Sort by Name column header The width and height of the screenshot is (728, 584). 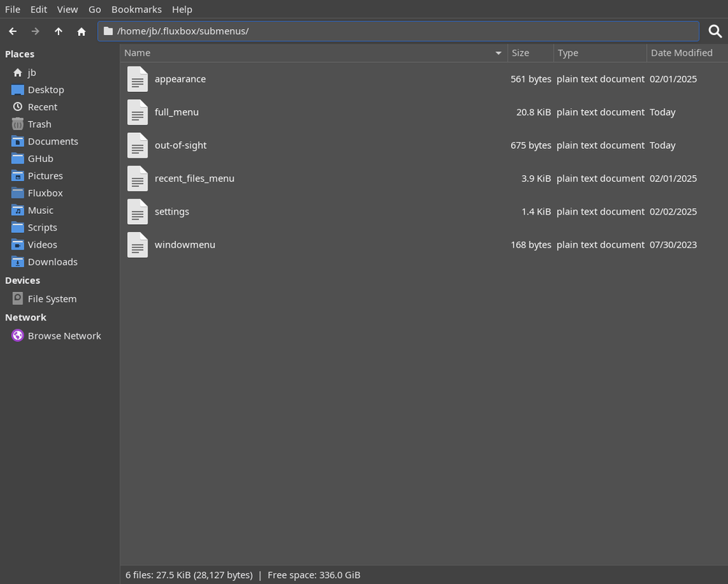(x=313, y=53)
